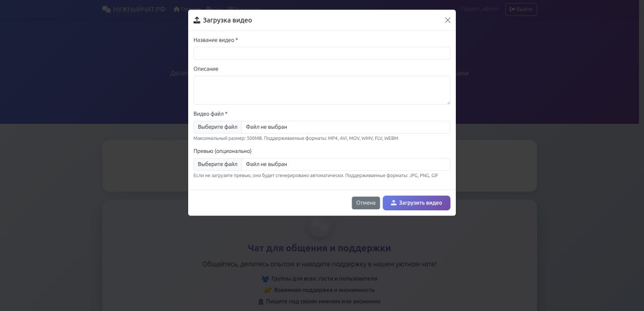Click the groups people icon
This screenshot has height=311, width=644.
pyautogui.click(x=265, y=279)
